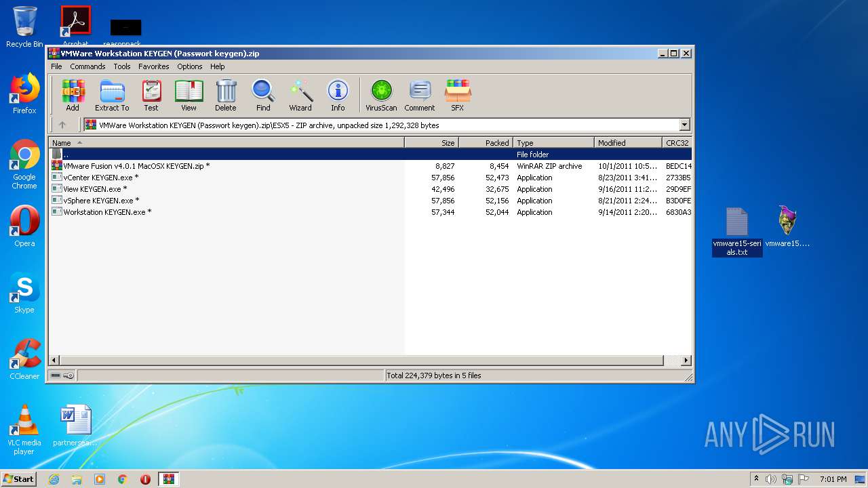Click the Action Center flag tray icon
This screenshot has height=488, width=868.
(804, 479)
